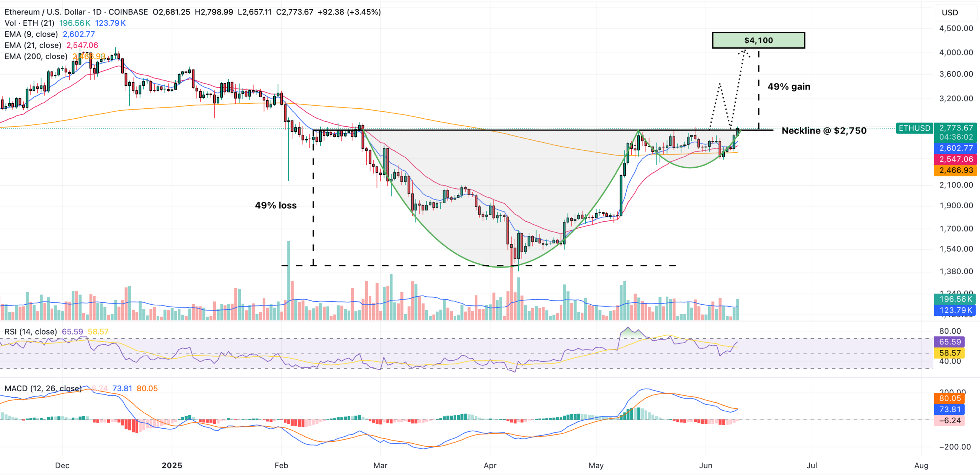
Task: Click the RSI MA tag 58.57
Action: coord(950,353)
